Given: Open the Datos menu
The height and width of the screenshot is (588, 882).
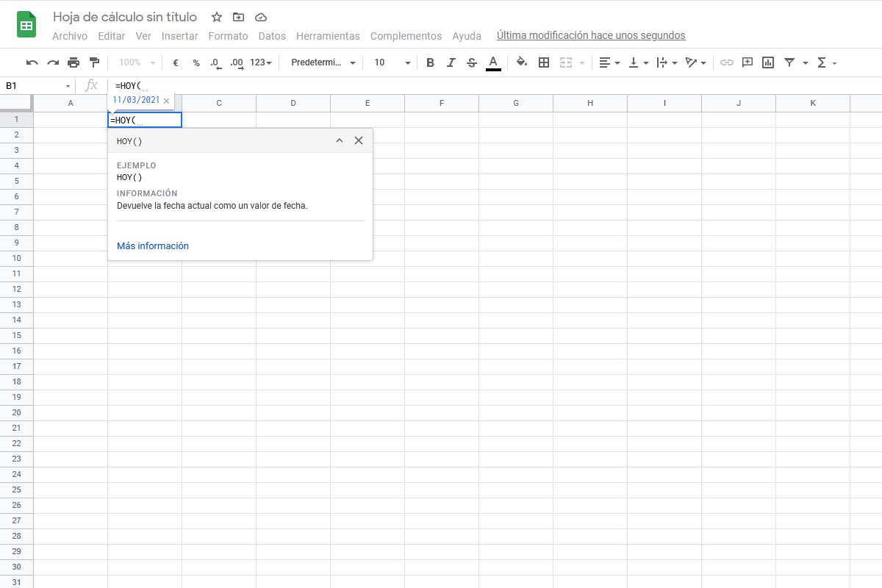Looking at the screenshot, I should point(272,35).
